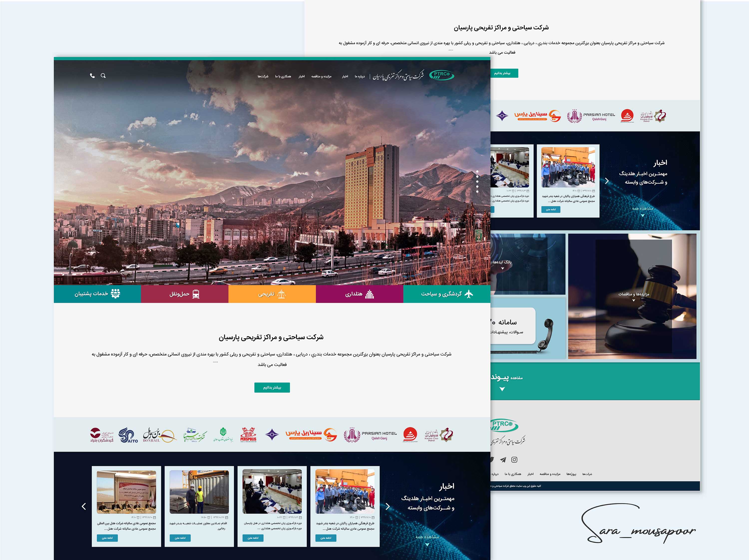Select the گردشگری و سیاحت category tab

coord(447,294)
